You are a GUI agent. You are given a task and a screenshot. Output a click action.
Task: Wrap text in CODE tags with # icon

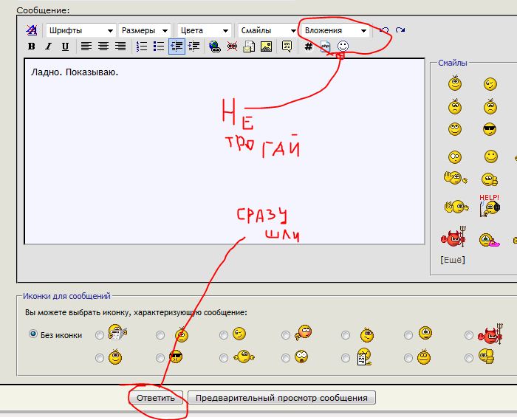(x=308, y=47)
